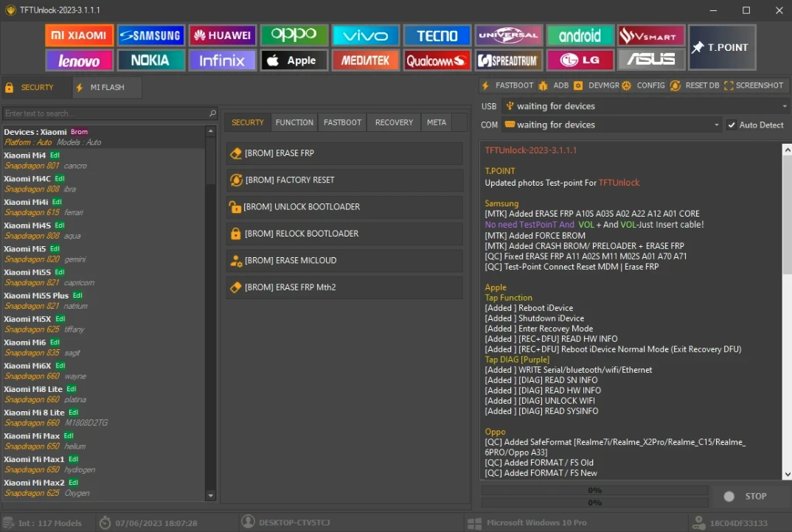Image resolution: width=792 pixels, height=532 pixels.
Task: Click the Windows logo in status bar
Action: coord(474,523)
